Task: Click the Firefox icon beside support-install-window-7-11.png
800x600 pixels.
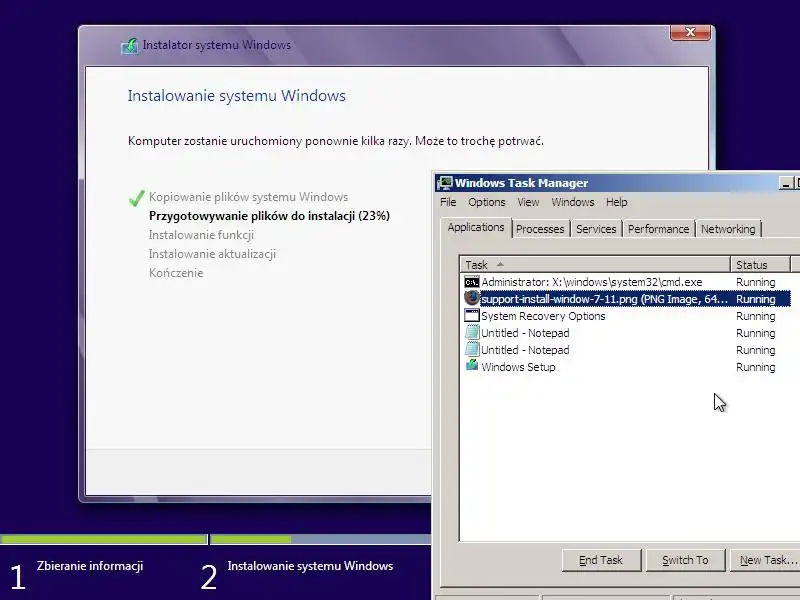Action: [x=471, y=298]
